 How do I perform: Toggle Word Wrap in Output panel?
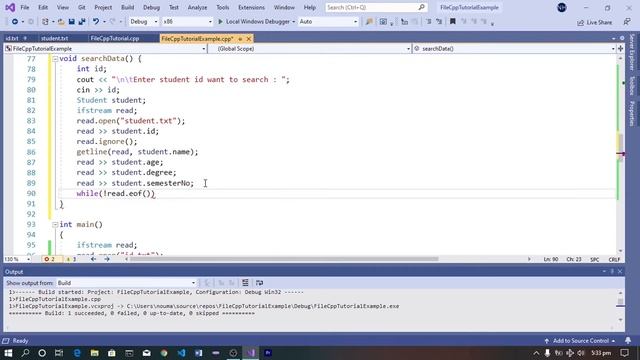click(260, 283)
